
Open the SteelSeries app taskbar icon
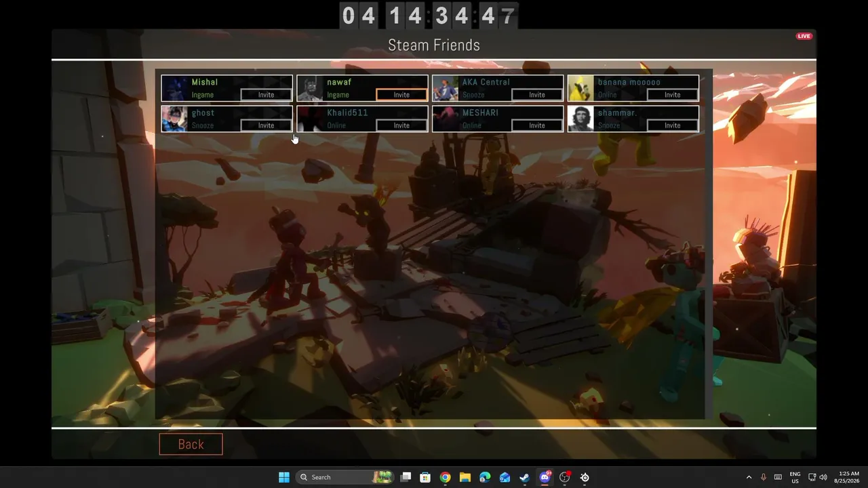[x=585, y=477]
